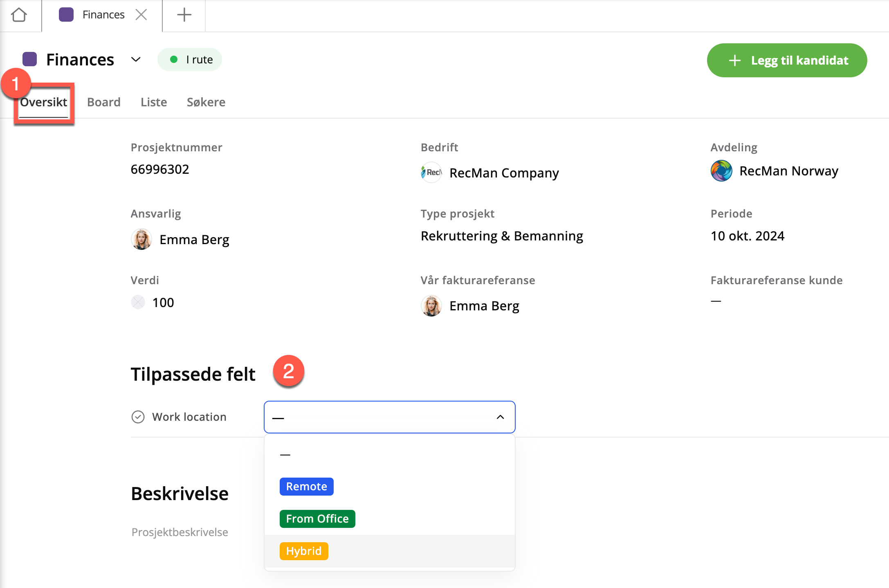This screenshot has height=588, width=889.
Task: Collapse the Work location dropdown
Action: click(500, 417)
